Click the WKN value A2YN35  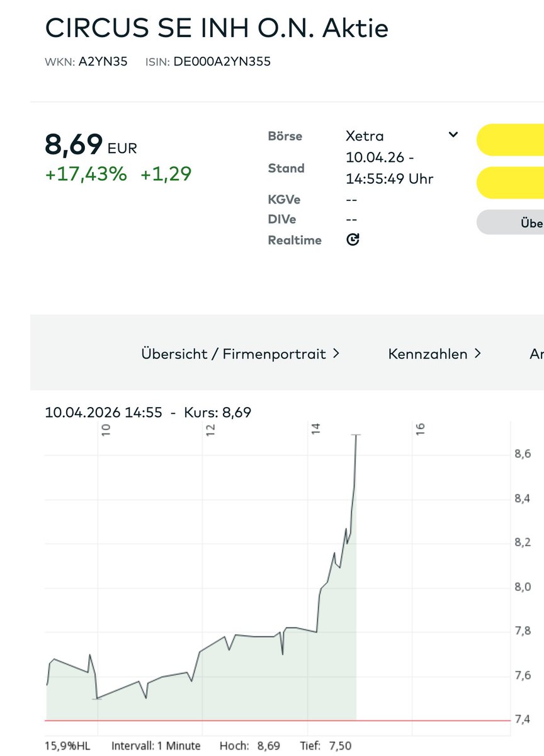pos(103,62)
